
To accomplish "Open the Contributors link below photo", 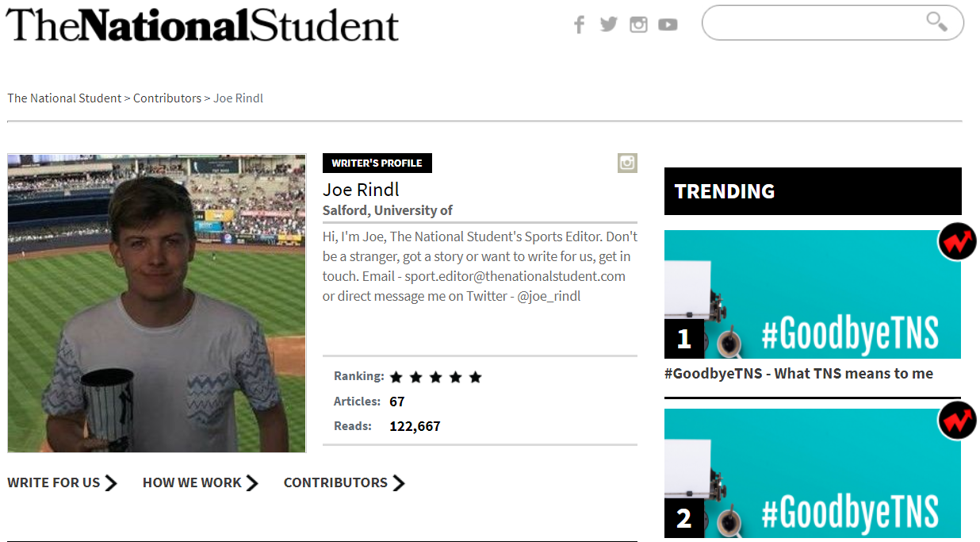I will click(x=335, y=482).
